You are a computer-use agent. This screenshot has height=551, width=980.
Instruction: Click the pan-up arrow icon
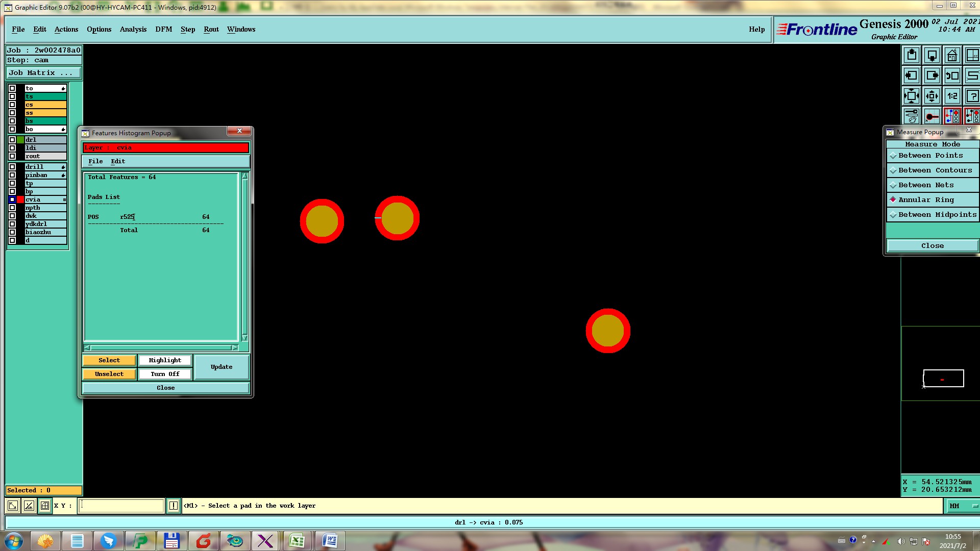coord(912,55)
